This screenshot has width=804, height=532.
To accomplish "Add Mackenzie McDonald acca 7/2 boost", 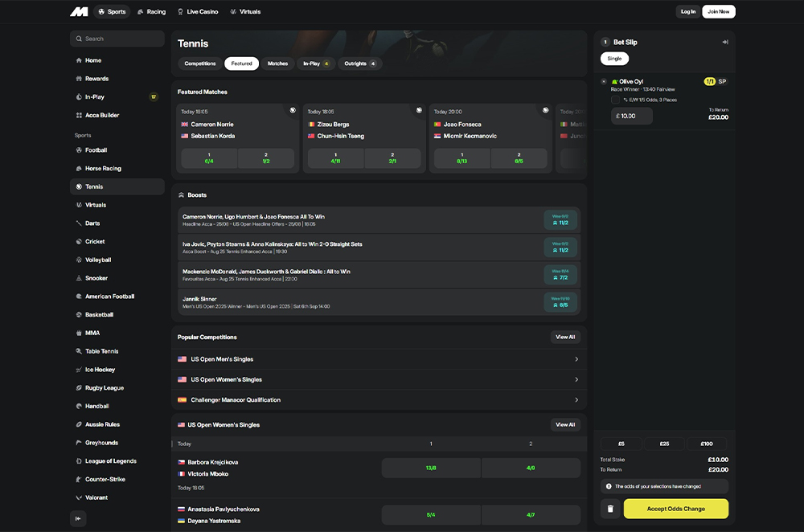I will pyautogui.click(x=560, y=275).
